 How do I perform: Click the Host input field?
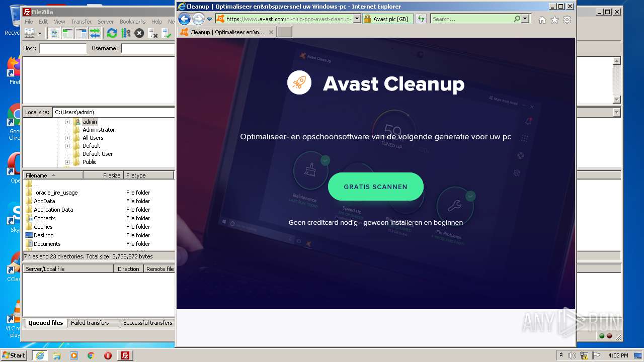(63, 48)
